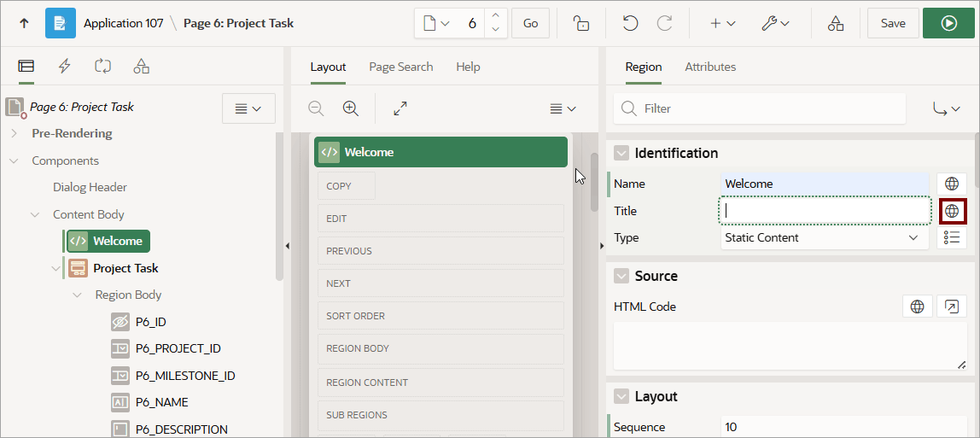Viewport: 980px width, 438px height.
Task: Open the Create plus menu
Action: coord(722,23)
